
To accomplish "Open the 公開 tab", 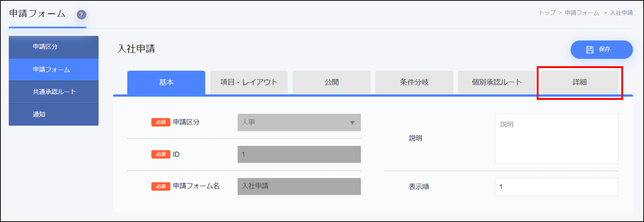I will tap(332, 83).
